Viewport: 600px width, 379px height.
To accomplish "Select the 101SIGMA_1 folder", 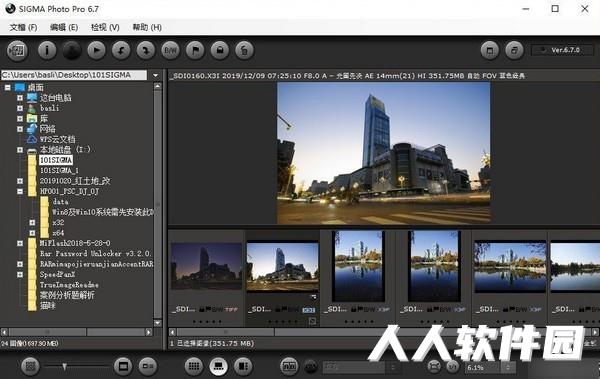I will point(59,170).
